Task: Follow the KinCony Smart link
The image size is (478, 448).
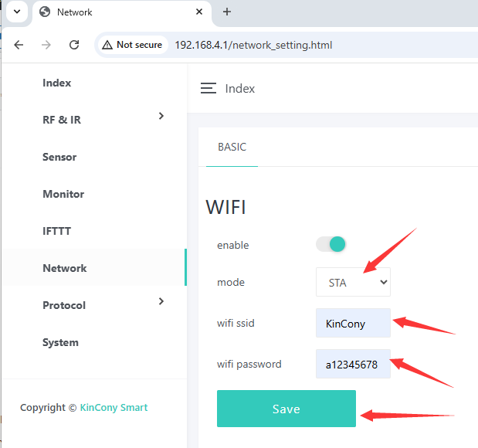Action: click(x=114, y=407)
